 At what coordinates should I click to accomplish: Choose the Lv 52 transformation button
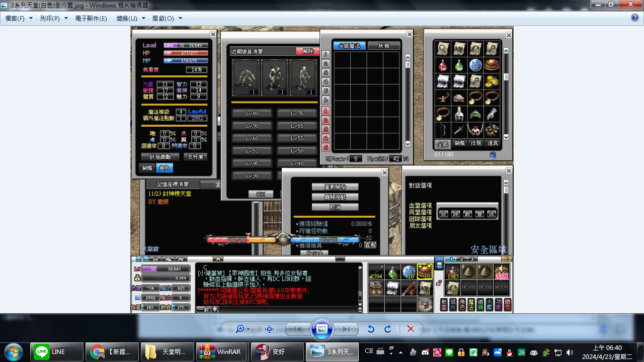(252, 151)
